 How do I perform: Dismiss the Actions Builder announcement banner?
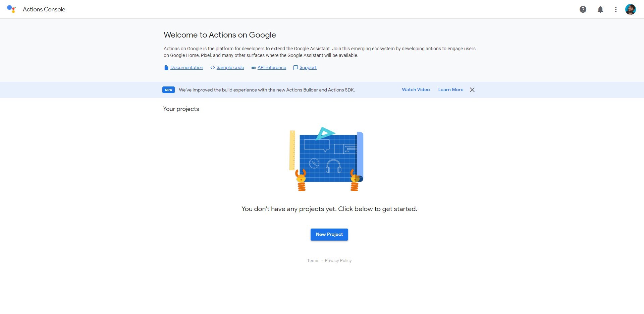pos(472,90)
